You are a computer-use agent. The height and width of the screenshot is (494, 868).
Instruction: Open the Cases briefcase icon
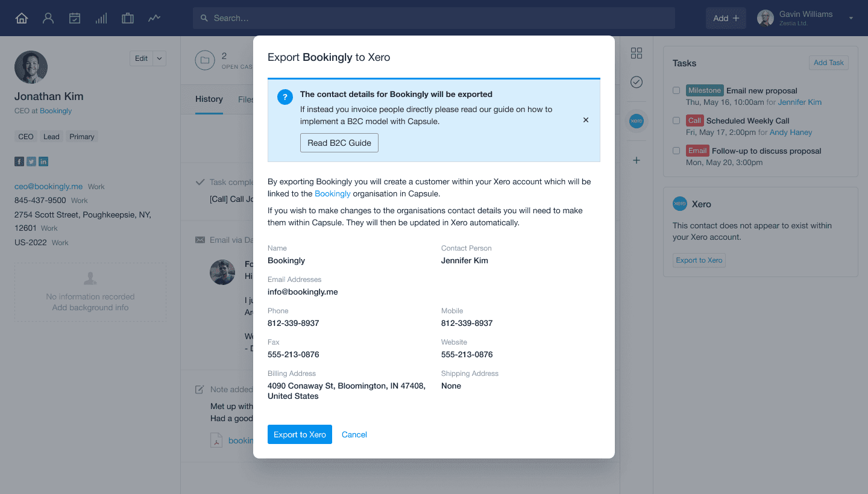pos(127,18)
